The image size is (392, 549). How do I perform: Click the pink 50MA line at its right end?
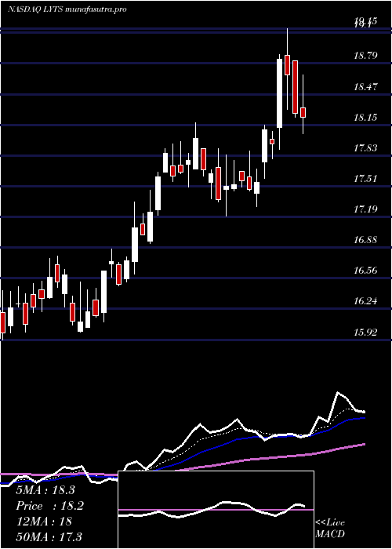[364, 445]
